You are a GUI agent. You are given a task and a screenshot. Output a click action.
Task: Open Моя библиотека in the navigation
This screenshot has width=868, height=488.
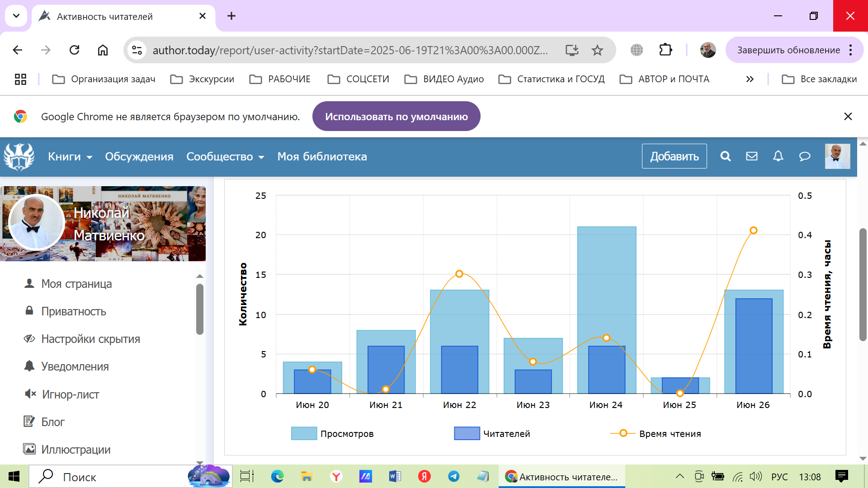[322, 156]
